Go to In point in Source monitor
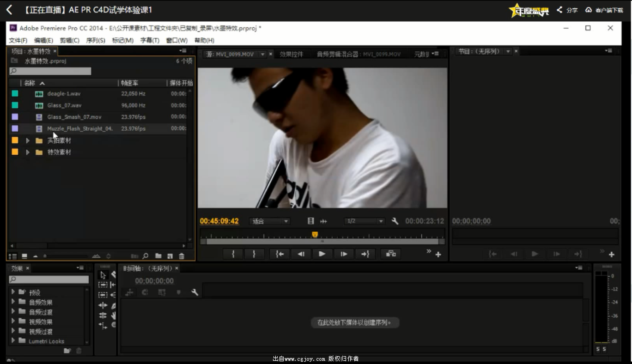This screenshot has height=364, width=632. click(280, 254)
